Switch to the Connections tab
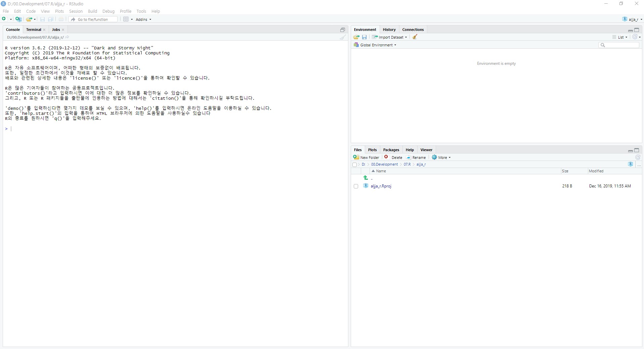The height and width of the screenshot is (349, 644). point(413,30)
